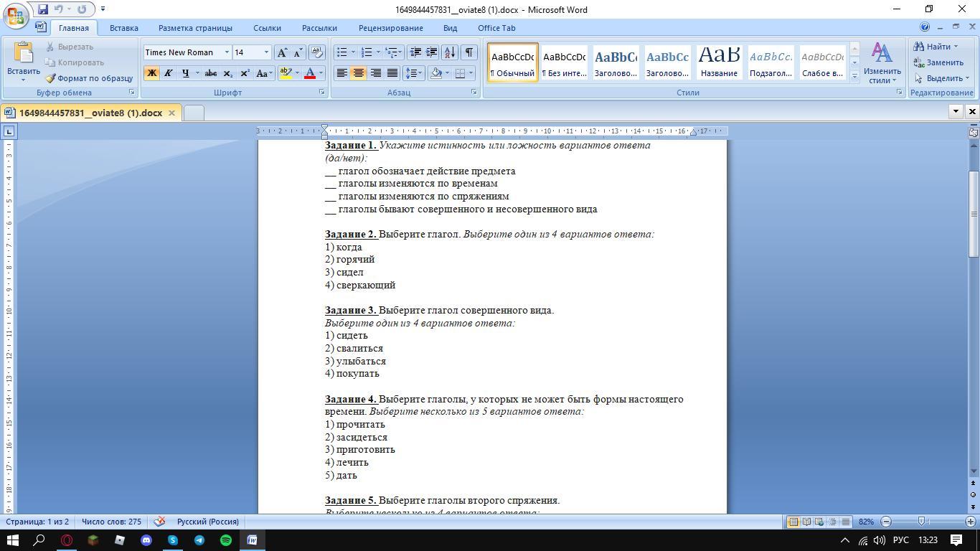Open Spotify from the taskbar

(226, 540)
